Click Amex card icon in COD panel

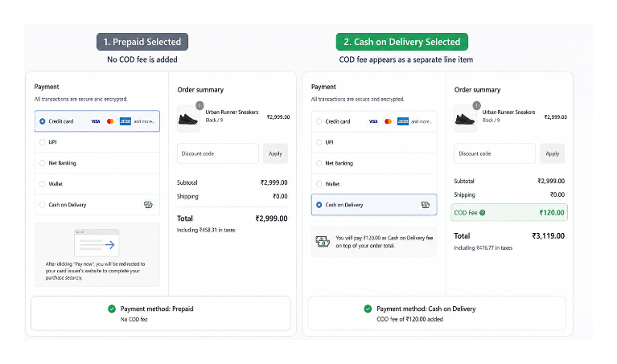pos(403,121)
